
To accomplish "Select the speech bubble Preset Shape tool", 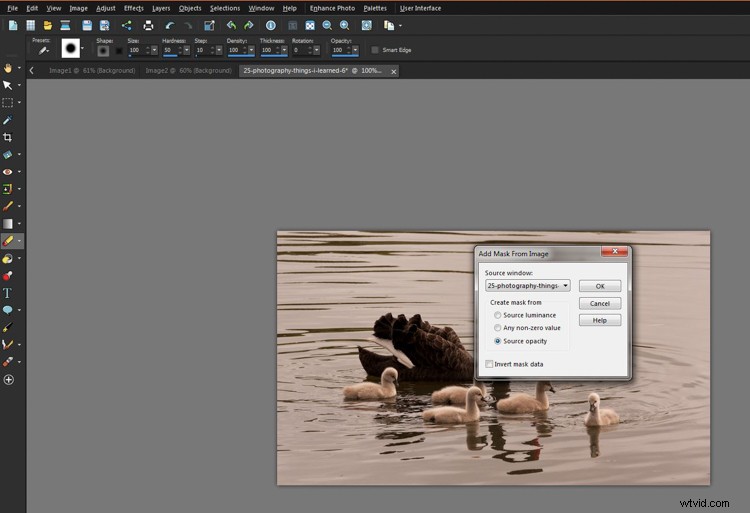I will [8, 310].
